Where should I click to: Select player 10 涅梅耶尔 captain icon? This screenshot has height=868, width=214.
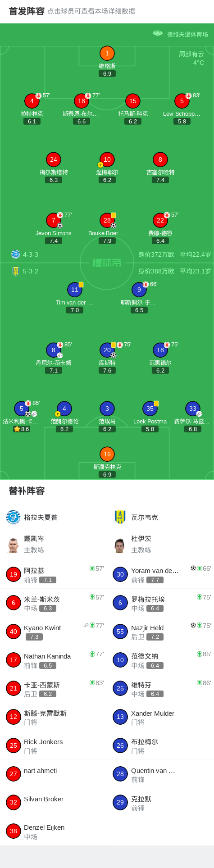coord(107,159)
